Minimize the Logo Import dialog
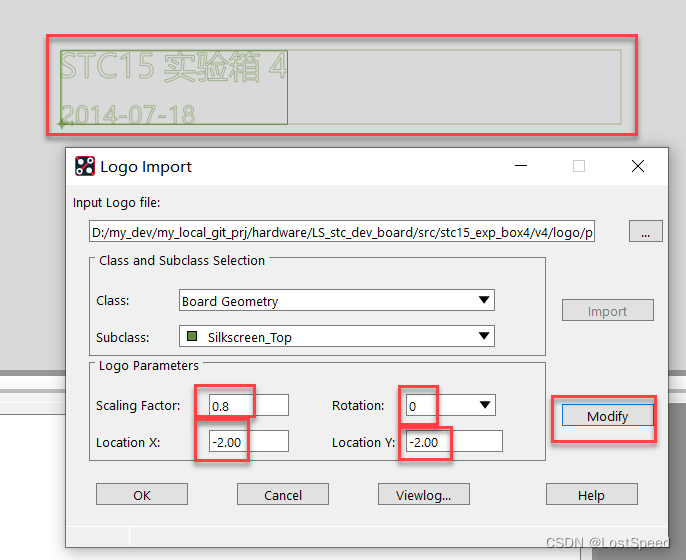This screenshot has height=560, width=686. click(x=520, y=166)
